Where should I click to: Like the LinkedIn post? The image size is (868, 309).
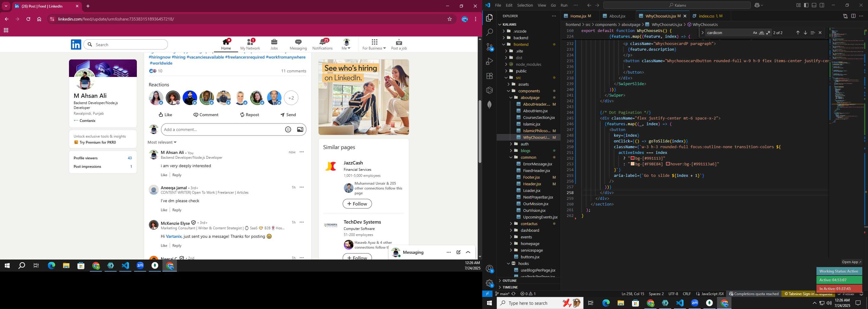coord(165,115)
